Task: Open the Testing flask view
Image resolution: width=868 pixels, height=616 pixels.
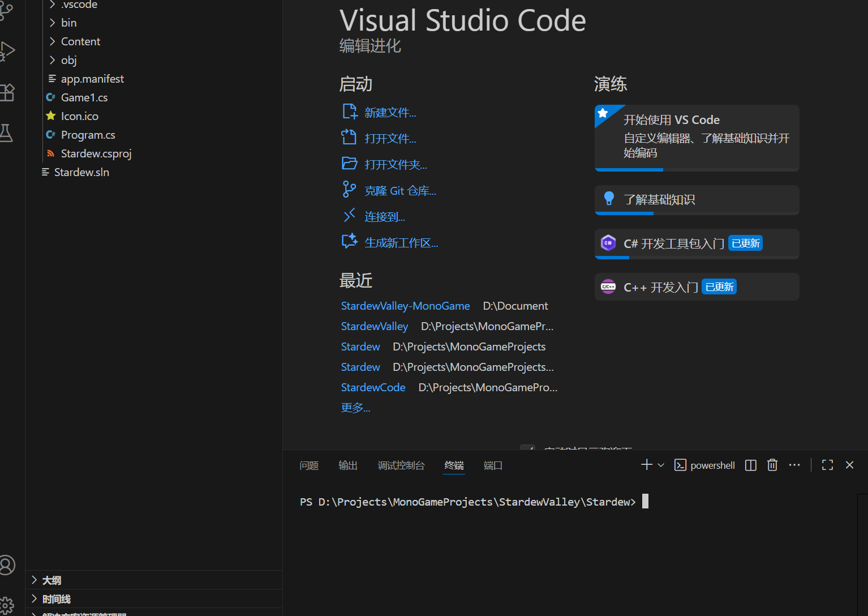Action: (6, 133)
